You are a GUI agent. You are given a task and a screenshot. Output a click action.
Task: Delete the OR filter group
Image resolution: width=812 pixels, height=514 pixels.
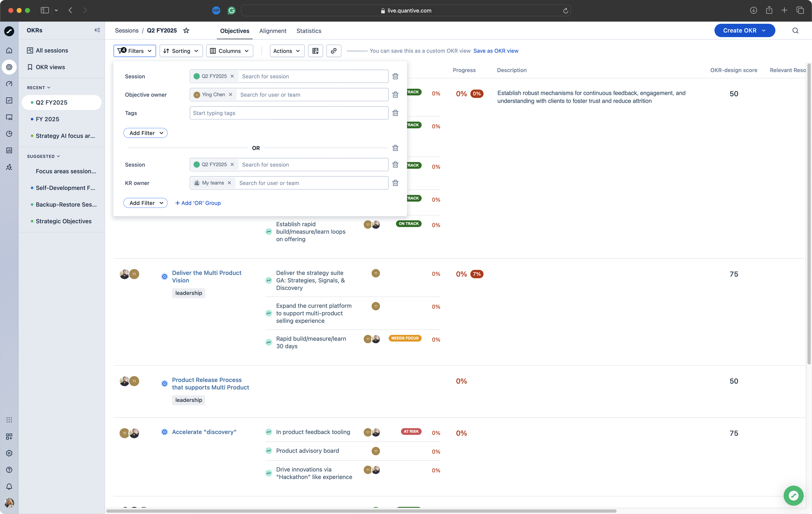pos(395,148)
